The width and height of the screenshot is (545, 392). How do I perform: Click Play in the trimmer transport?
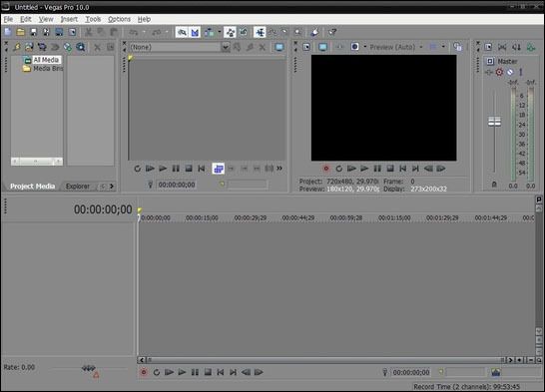click(x=163, y=169)
